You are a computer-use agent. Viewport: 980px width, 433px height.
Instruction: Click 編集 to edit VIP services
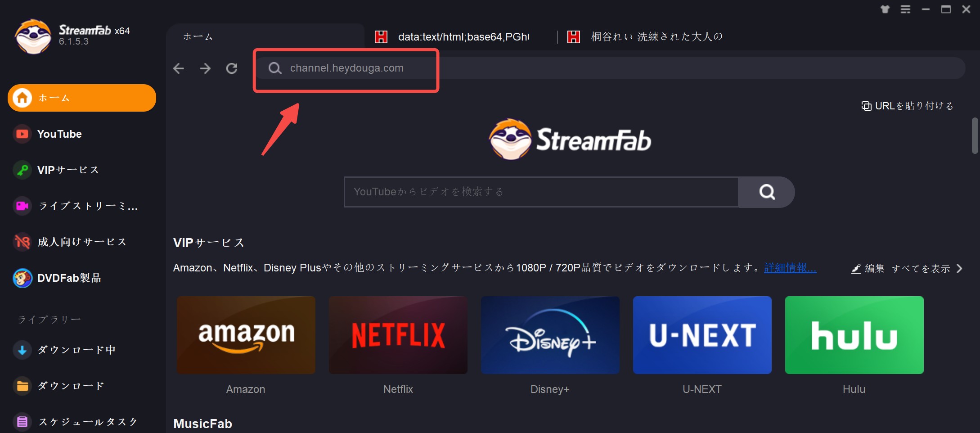click(x=868, y=269)
